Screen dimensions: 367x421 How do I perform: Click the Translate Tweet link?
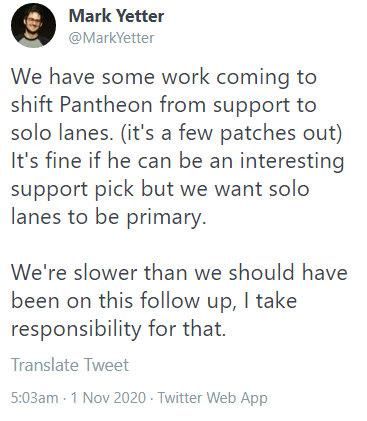[x=70, y=365]
